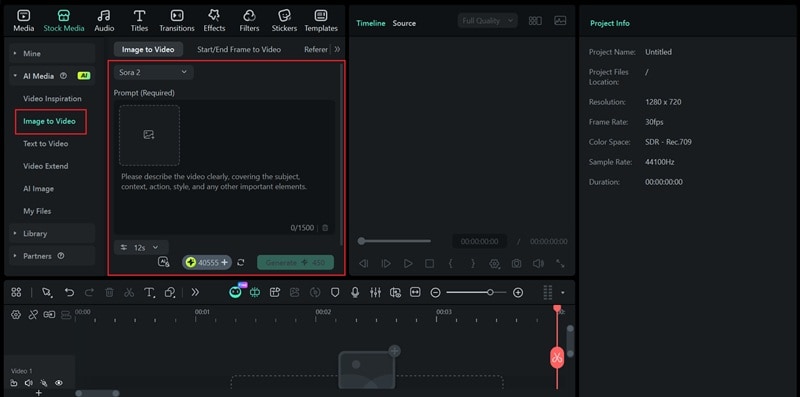Open the Templates tab

pyautogui.click(x=321, y=21)
